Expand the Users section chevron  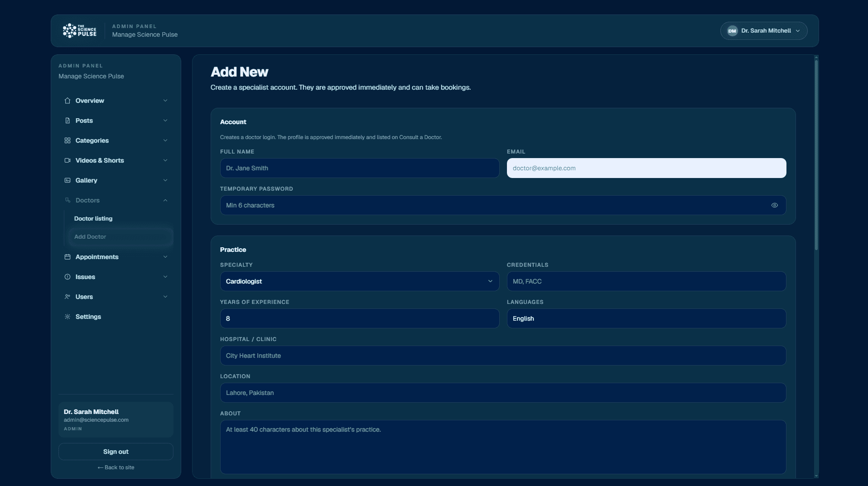[x=165, y=297]
